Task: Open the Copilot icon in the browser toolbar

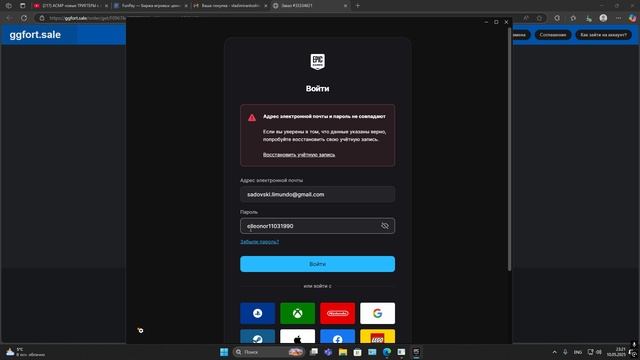Action: tap(632, 18)
